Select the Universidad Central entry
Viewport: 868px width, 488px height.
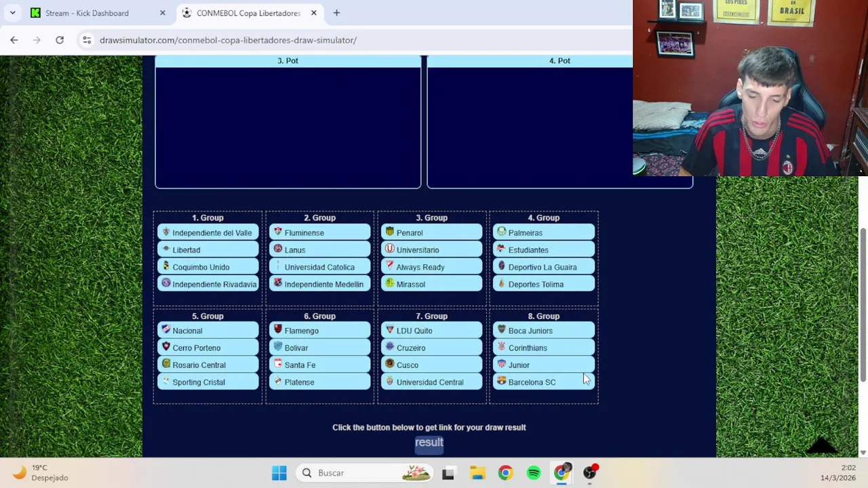[x=432, y=382]
